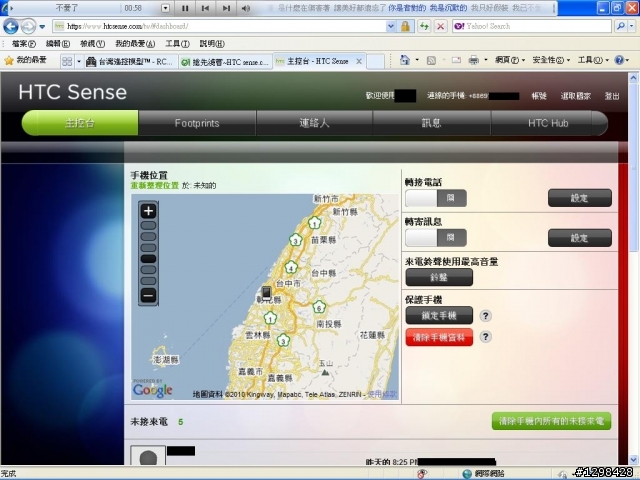Screen dimensions: 640x480
Task: Mute the media toolbar volume icon
Action: 245,8
